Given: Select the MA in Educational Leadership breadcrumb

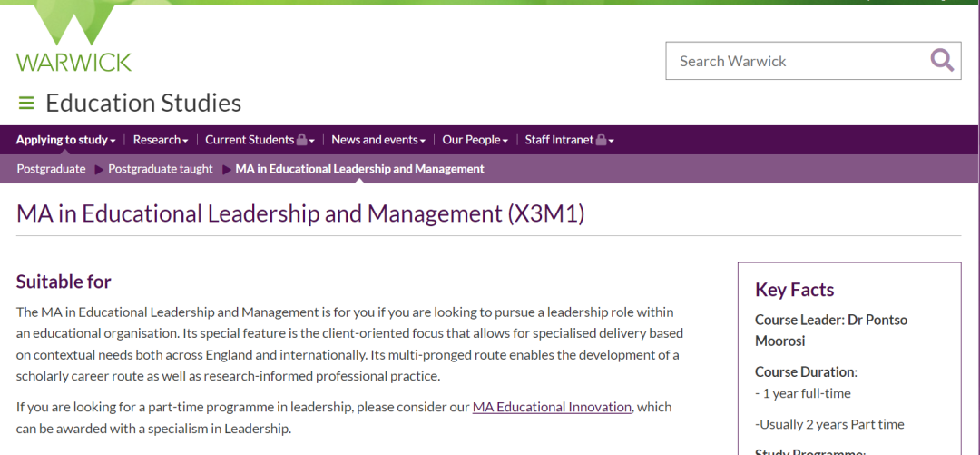Looking at the screenshot, I should [359, 169].
